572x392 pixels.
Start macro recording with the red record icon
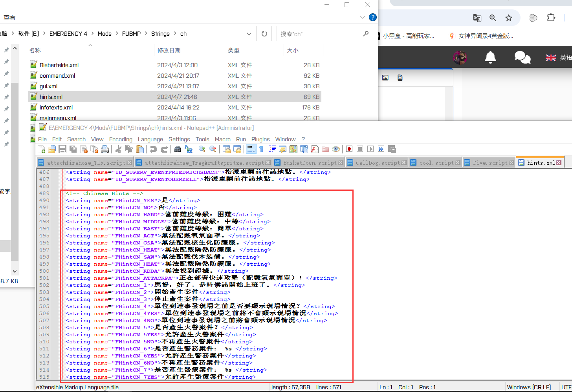(349, 149)
